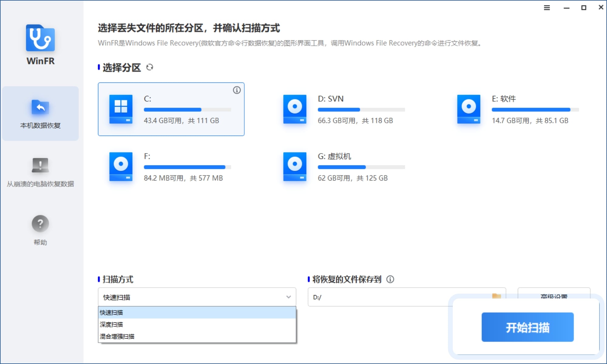607x364 pixels.
Task: Open the 扫描方式 dropdown
Action: (x=197, y=297)
